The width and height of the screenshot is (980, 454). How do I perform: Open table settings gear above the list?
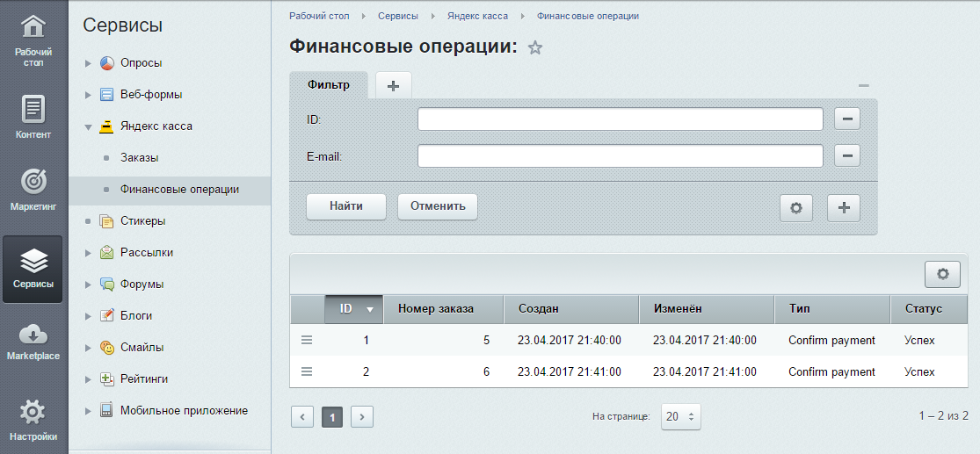942,274
